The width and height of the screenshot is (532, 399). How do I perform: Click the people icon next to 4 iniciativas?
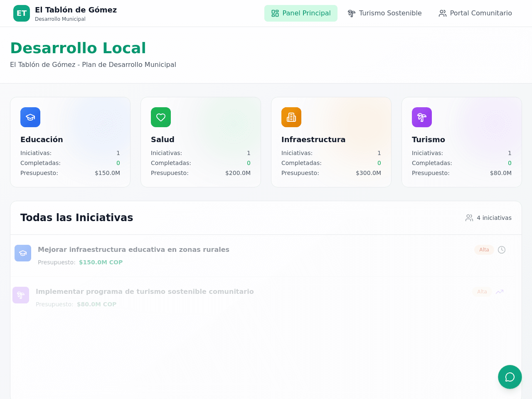click(469, 218)
